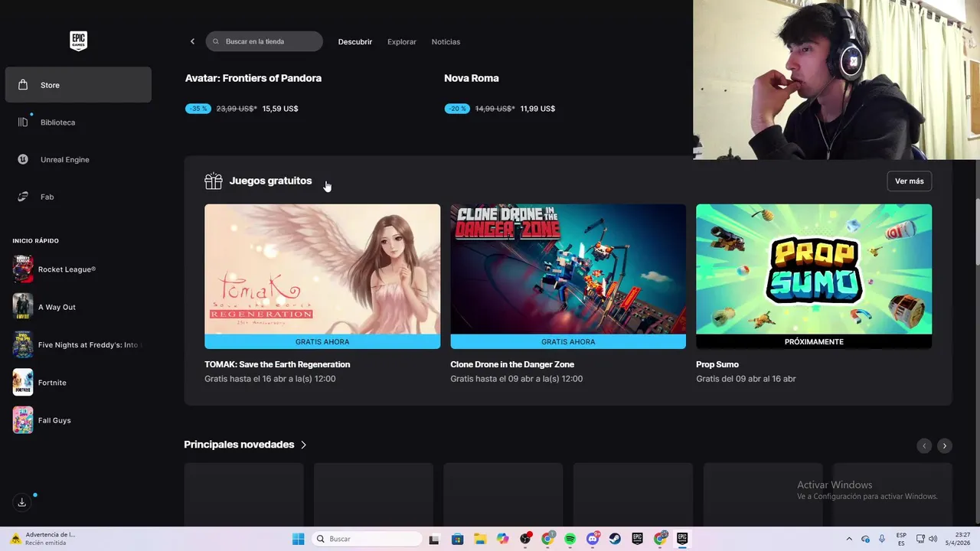Click the active Epic Games taskbar icon
Screen dimensions: 980x551
coord(682,539)
